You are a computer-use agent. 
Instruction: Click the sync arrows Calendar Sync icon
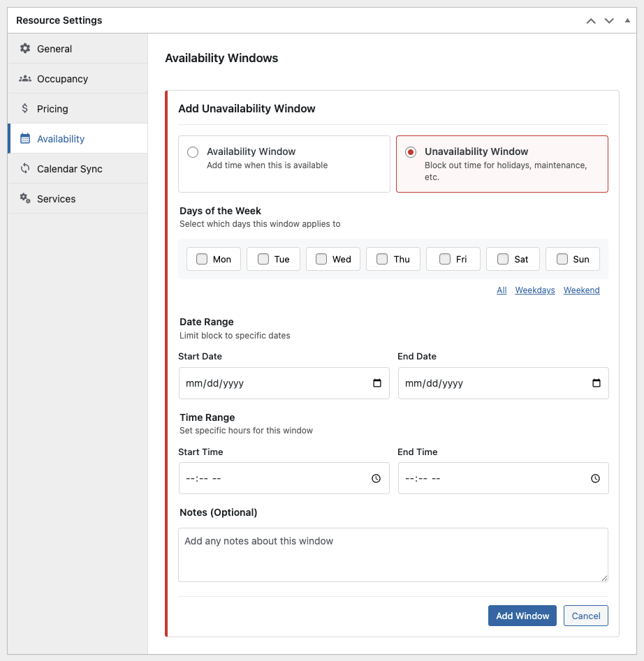click(x=25, y=169)
